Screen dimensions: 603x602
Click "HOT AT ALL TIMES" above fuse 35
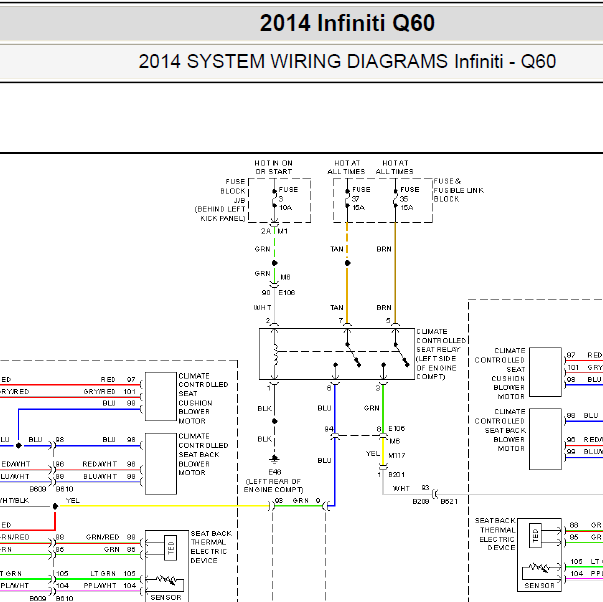tap(395, 167)
